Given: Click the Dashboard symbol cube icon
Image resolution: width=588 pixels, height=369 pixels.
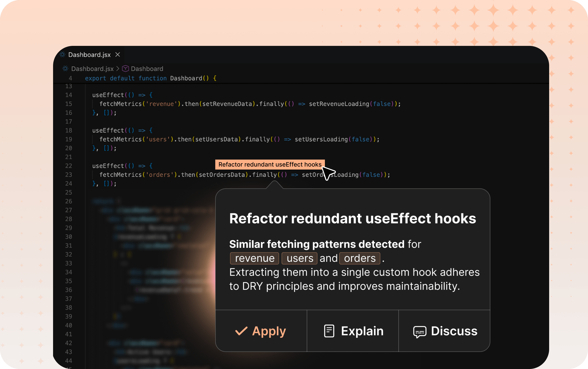Looking at the screenshot, I should pos(125,69).
